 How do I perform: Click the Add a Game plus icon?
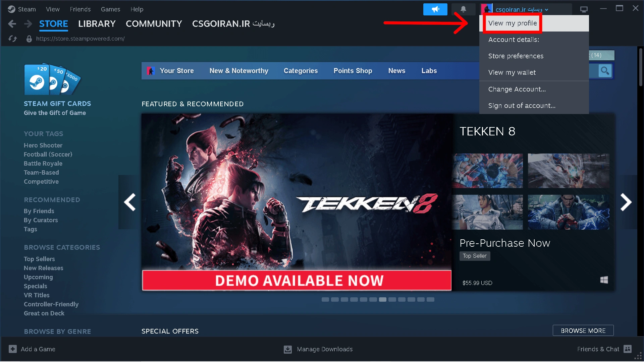pyautogui.click(x=12, y=349)
